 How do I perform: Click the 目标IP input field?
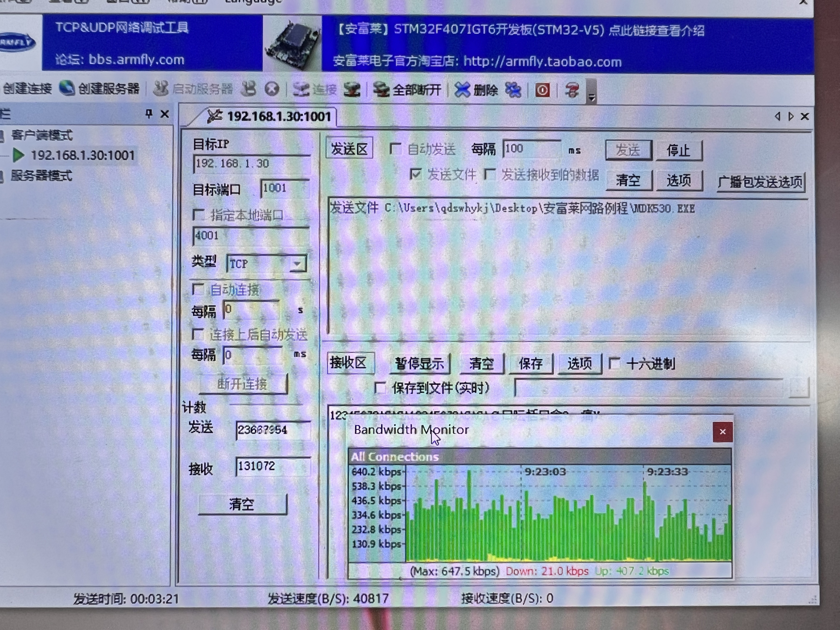coord(252,164)
